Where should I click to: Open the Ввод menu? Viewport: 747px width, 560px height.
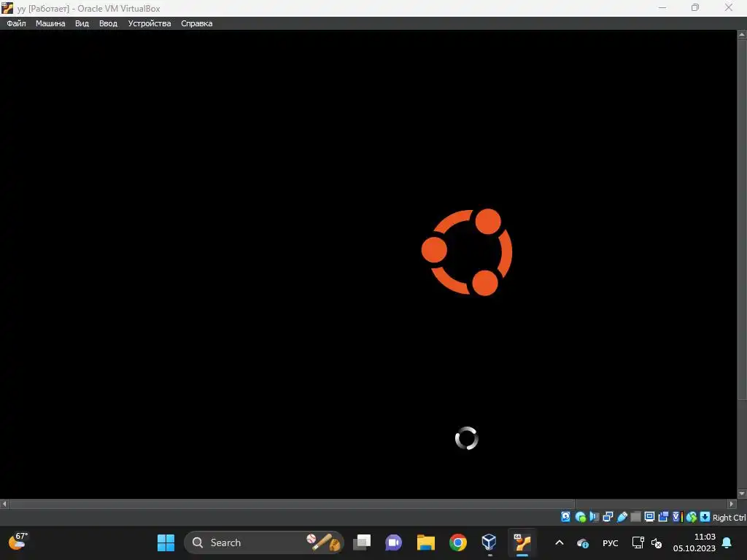108,23
